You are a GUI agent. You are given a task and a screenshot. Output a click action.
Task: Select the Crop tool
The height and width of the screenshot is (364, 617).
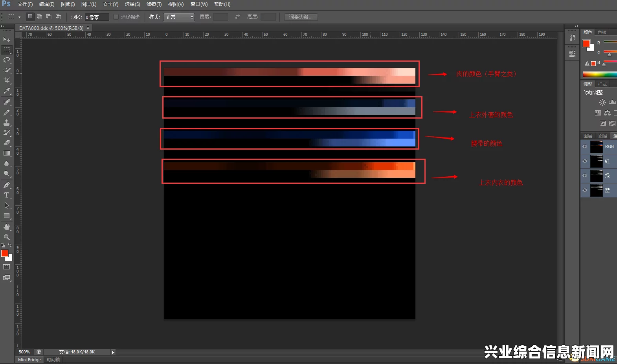(x=7, y=80)
